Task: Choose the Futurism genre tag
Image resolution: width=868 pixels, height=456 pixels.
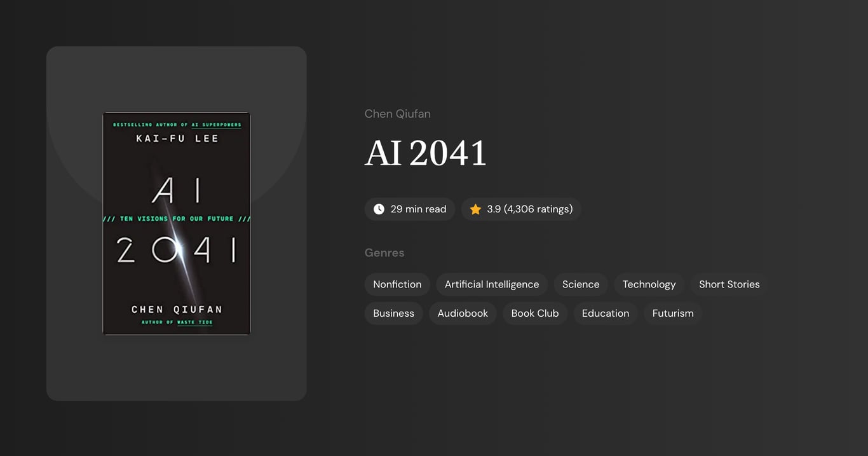Action: point(672,314)
